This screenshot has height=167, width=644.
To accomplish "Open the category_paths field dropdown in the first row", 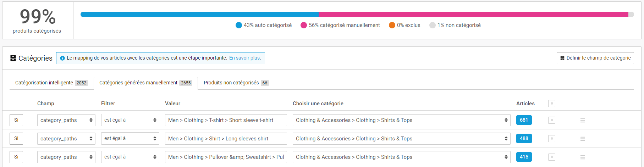I will [x=66, y=120].
